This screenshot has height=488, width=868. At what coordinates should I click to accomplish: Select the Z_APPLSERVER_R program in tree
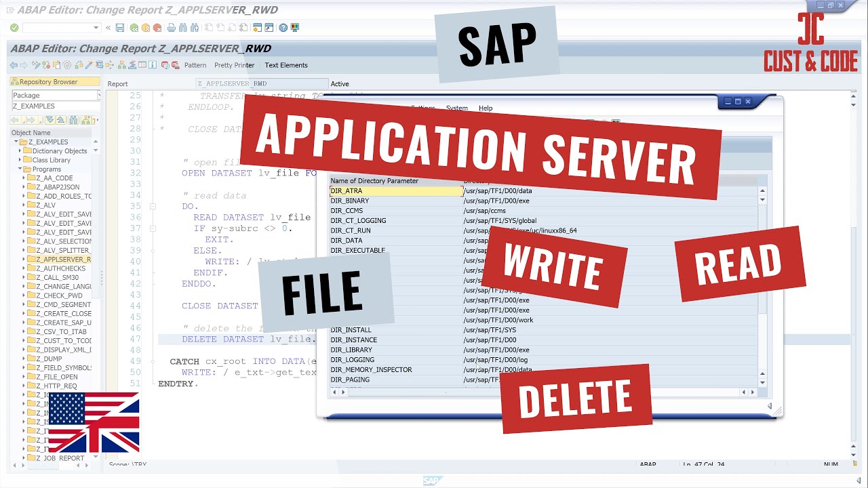pyautogui.click(x=63, y=259)
